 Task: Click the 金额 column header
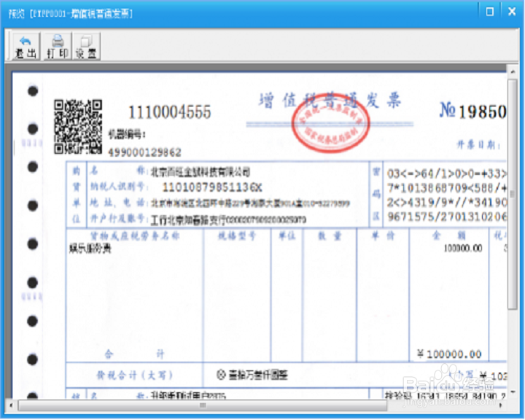pyautogui.click(x=449, y=236)
